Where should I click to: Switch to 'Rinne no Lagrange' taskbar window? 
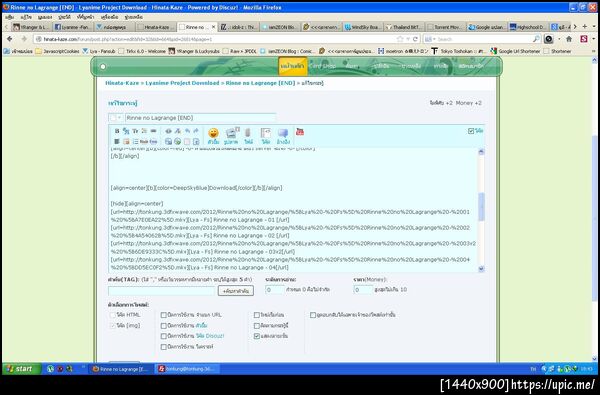click(121, 369)
